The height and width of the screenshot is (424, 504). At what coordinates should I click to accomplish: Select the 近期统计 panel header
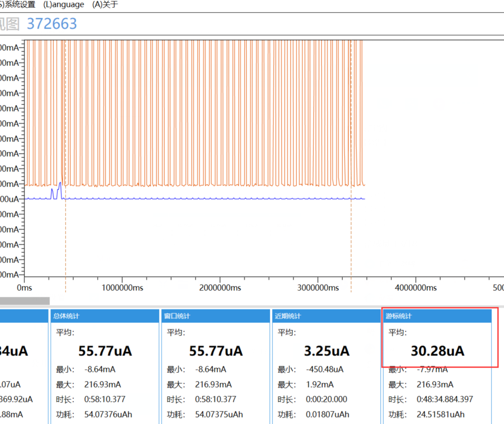(326, 316)
